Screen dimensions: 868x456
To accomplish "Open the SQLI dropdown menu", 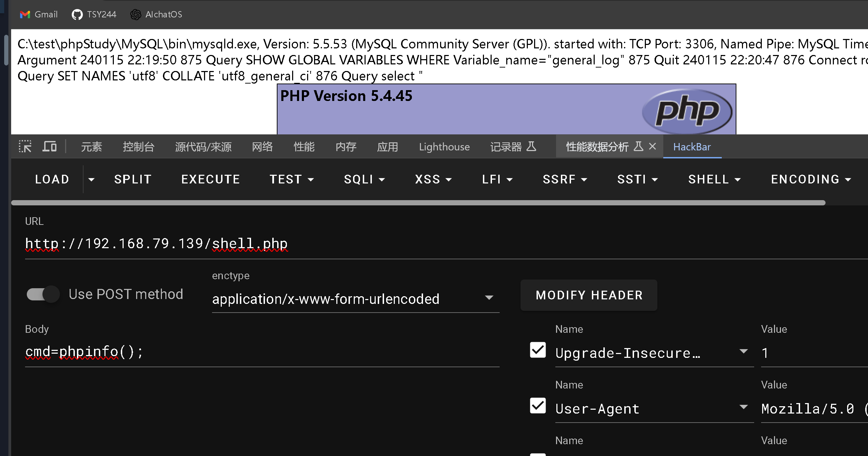I will click(x=364, y=179).
